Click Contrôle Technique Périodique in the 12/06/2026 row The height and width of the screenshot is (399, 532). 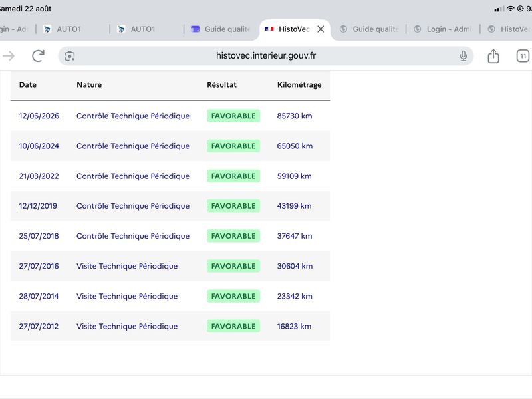pyautogui.click(x=133, y=116)
